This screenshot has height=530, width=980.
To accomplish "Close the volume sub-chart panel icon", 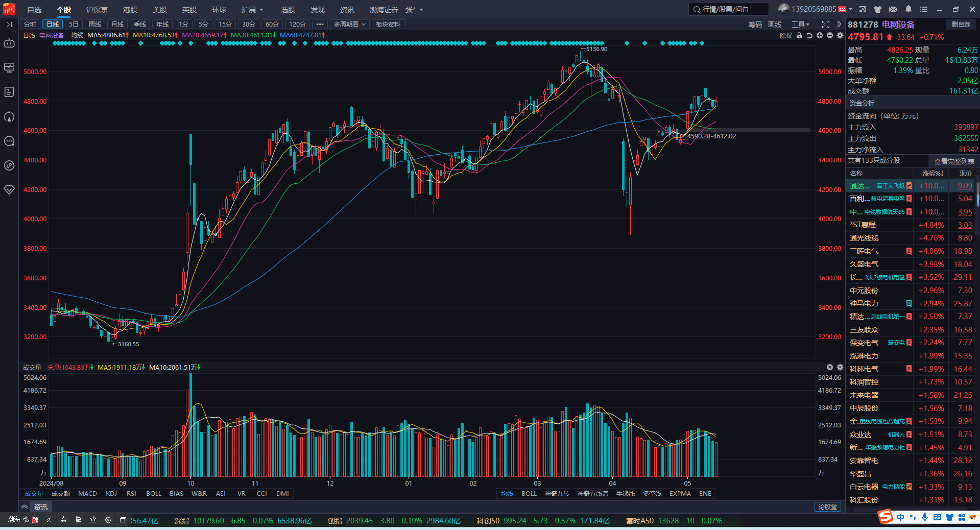I will coord(830,367).
